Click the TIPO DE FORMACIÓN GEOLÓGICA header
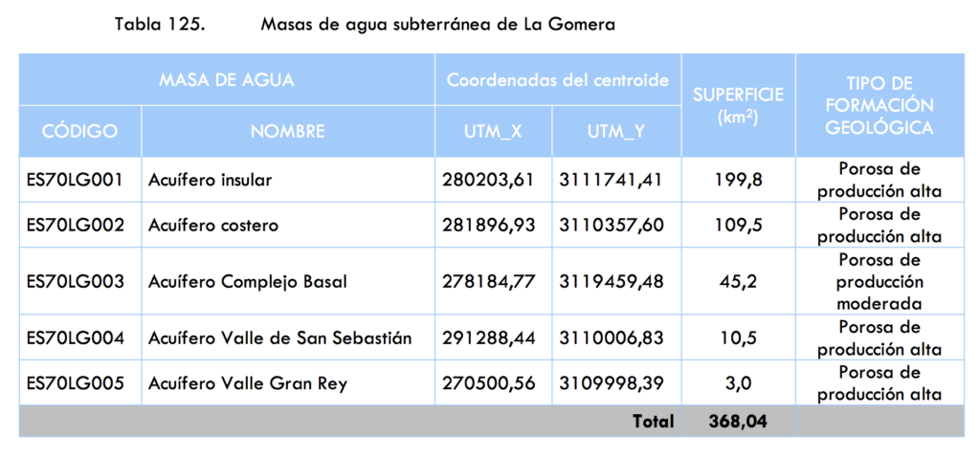Viewport: 980px width, 457px height. 880,105
